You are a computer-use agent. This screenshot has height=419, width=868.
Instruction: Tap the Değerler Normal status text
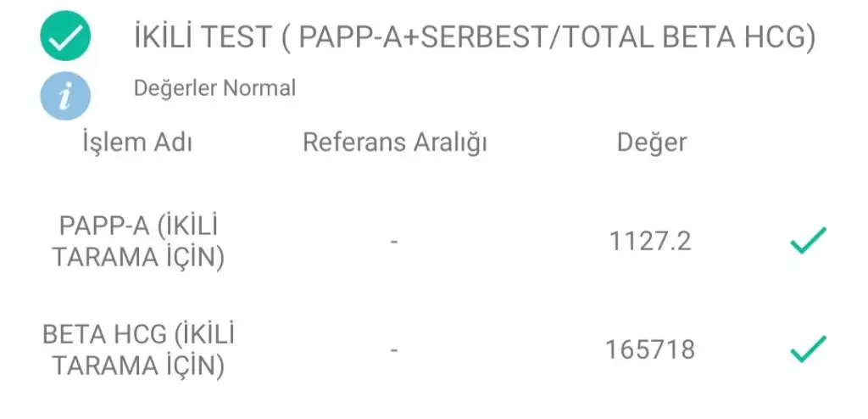[214, 88]
